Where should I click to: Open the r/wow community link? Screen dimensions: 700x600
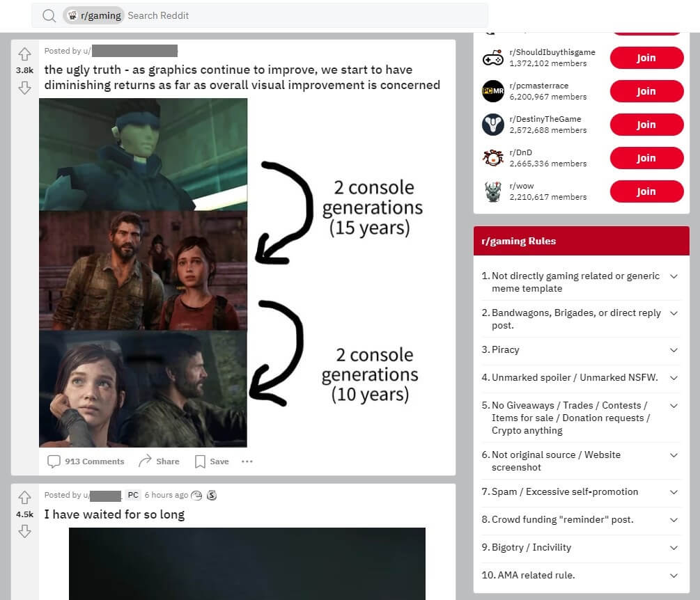[x=522, y=186]
